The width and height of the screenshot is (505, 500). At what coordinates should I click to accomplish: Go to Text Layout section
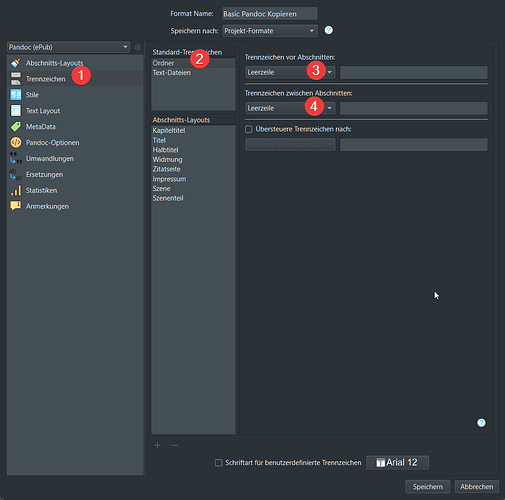coord(75,111)
